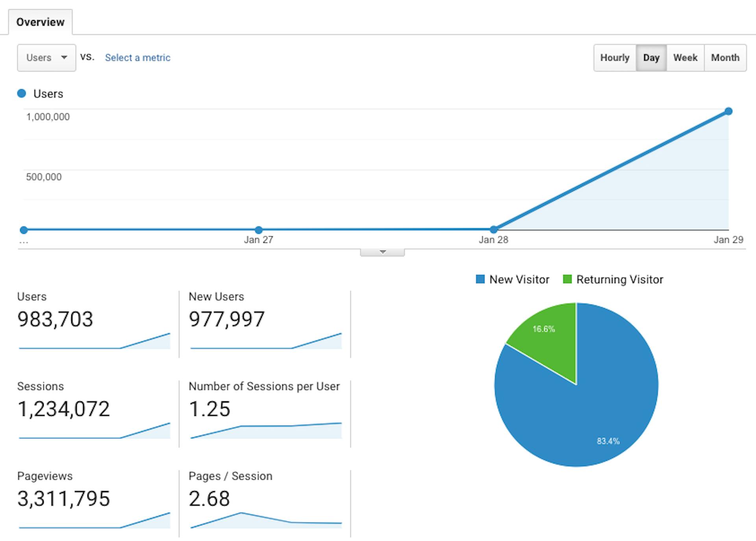Viewport: 756px width, 541px height.
Task: Click the Day granularity button
Action: pos(651,57)
